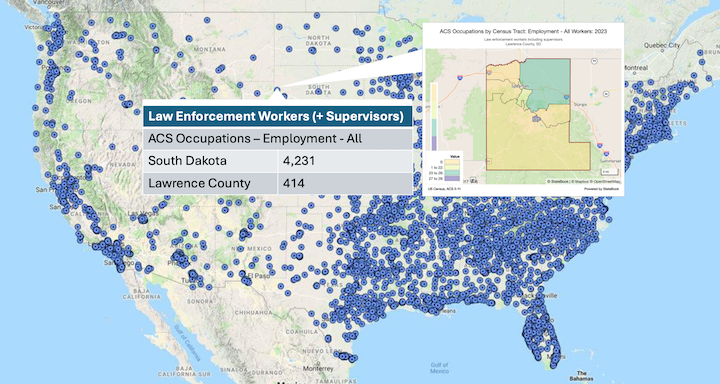Click the beige '0' value legend swatch
The width and height of the screenshot is (720, 384).
point(452,162)
